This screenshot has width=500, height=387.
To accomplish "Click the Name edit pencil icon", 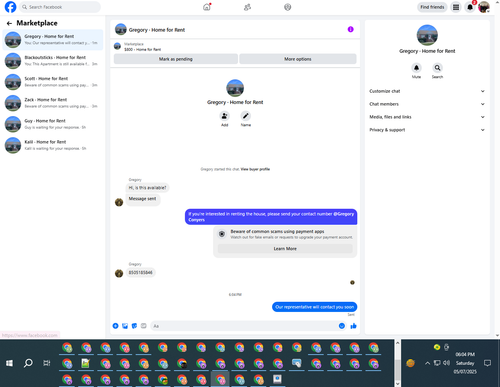I will pos(246,116).
